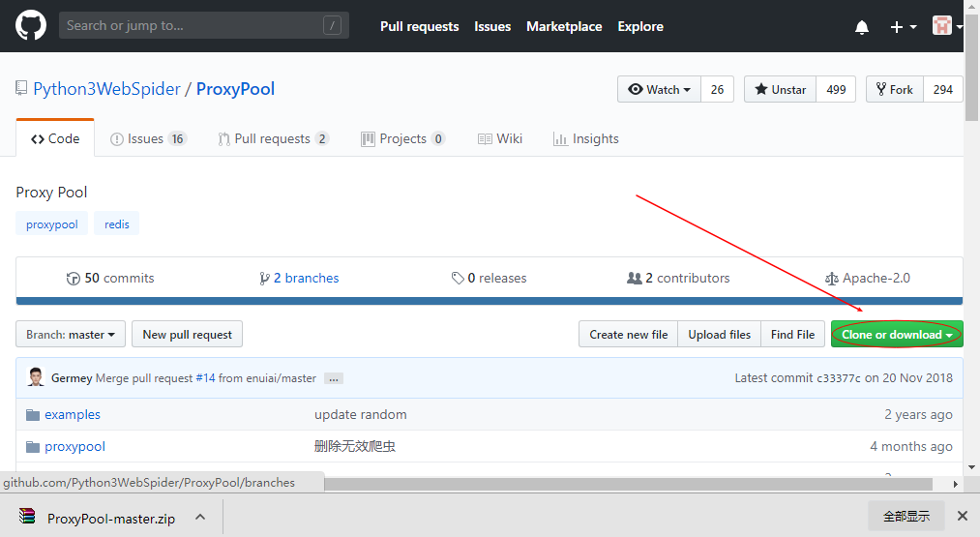Open the examples folder
This screenshot has width=980, height=537.
(x=73, y=414)
